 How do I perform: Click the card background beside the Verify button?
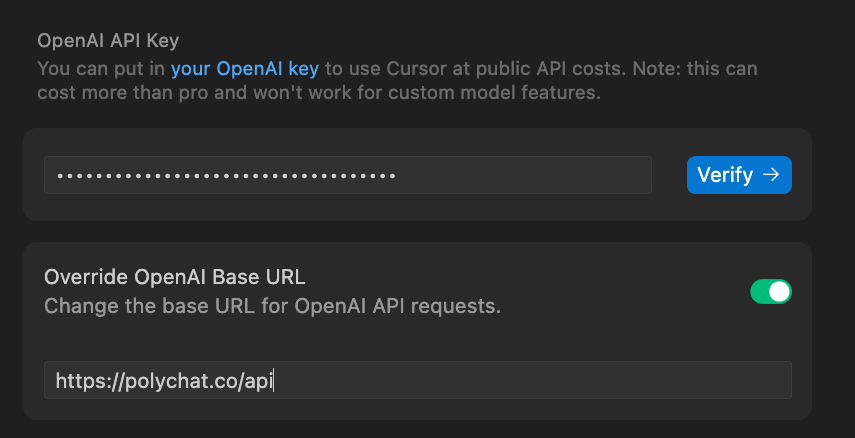click(668, 204)
